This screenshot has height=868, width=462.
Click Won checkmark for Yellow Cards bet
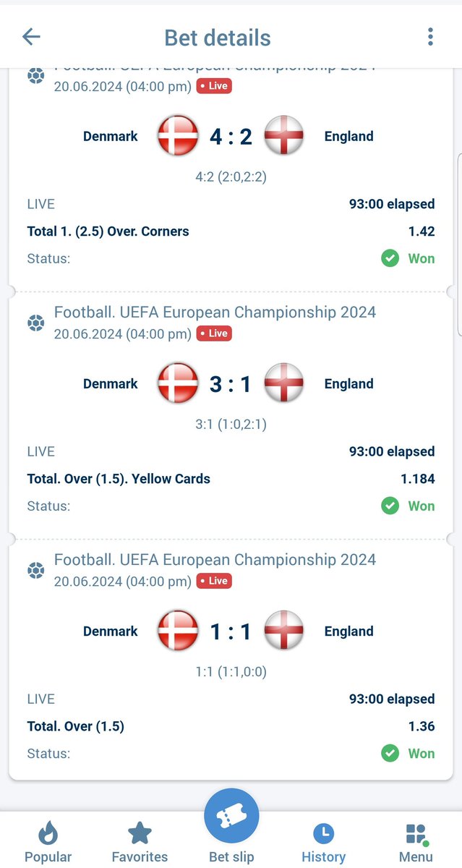(390, 506)
